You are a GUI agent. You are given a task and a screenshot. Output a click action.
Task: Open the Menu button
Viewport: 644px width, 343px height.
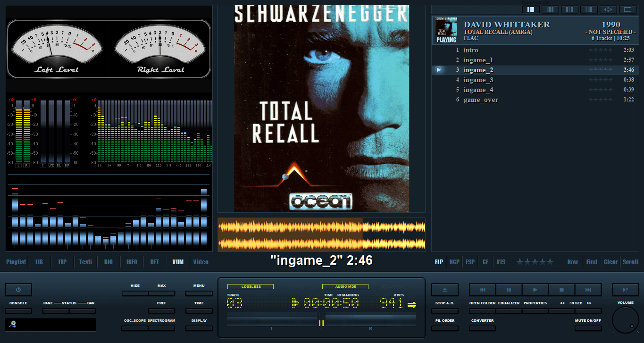[x=199, y=293]
